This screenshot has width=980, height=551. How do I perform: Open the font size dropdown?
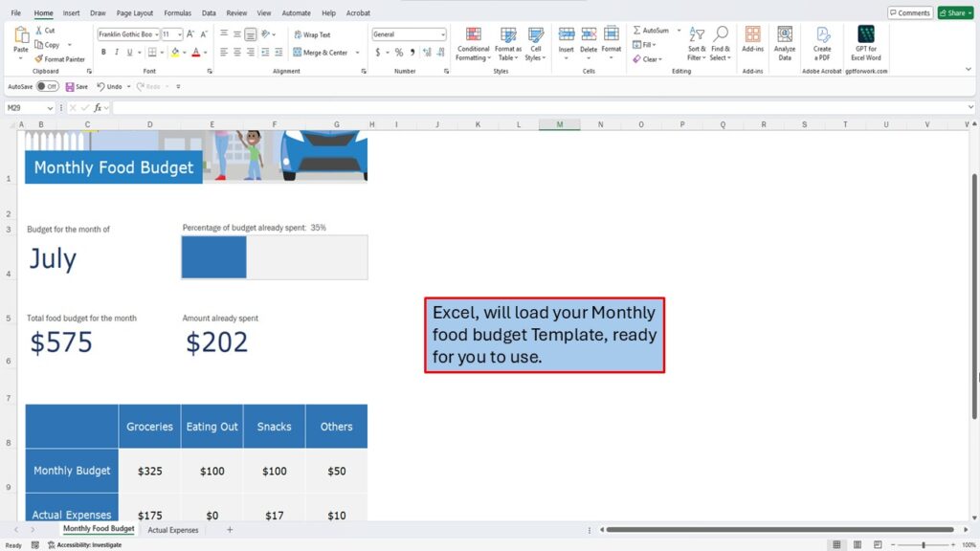[x=179, y=34]
